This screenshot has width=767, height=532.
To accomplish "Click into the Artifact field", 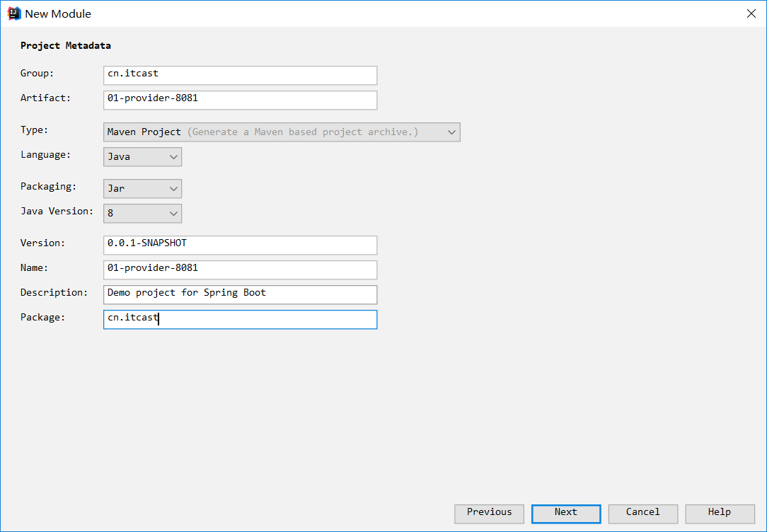I will click(240, 100).
